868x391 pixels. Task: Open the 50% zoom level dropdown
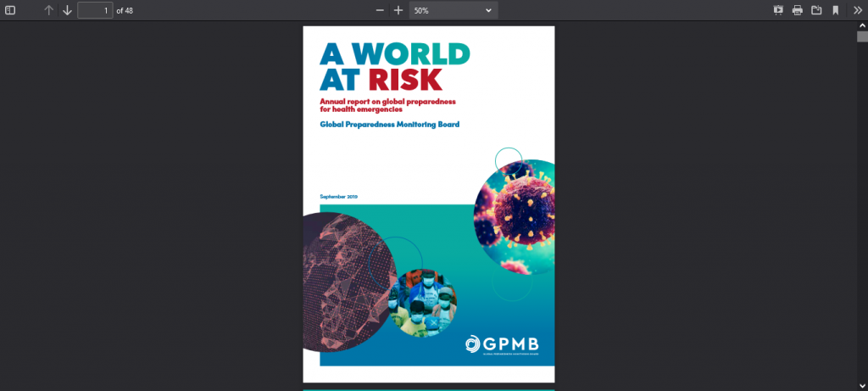click(x=453, y=10)
